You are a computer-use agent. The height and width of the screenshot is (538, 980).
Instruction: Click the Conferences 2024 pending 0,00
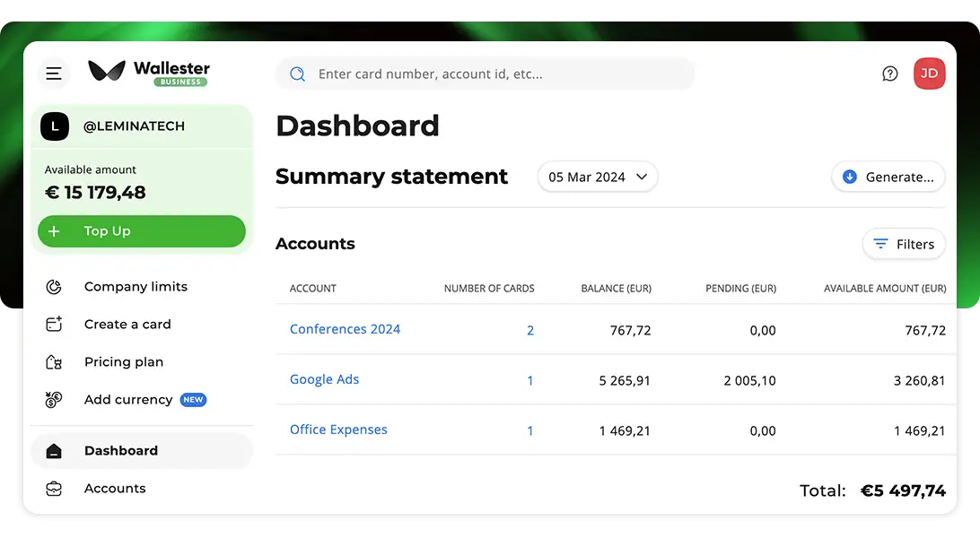coord(763,330)
